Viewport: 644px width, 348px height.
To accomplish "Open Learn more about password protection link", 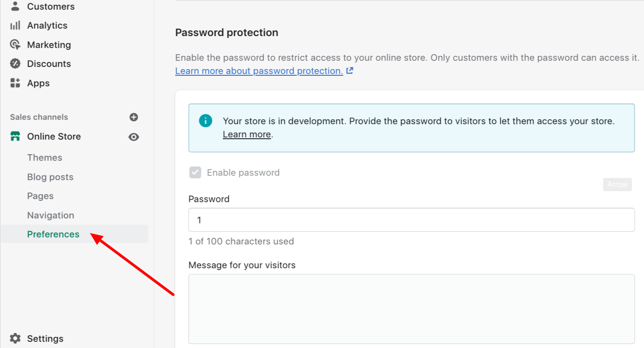I will [259, 71].
